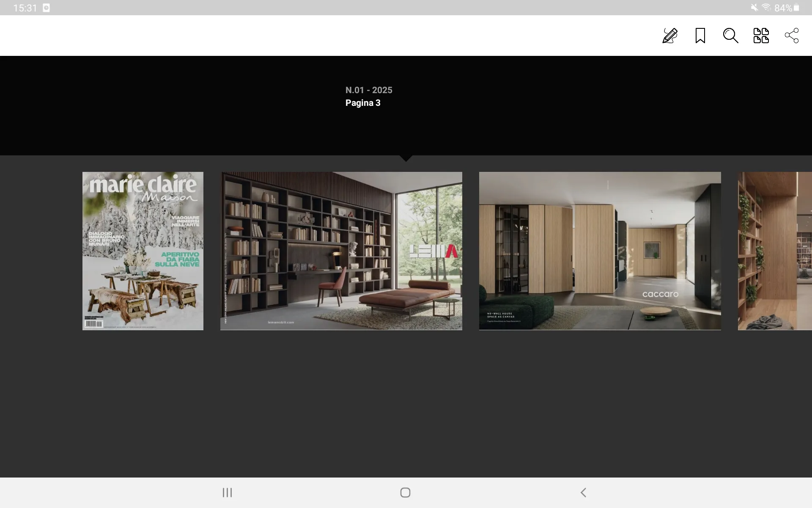This screenshot has height=508, width=812.
Task: Tap the Android back arrow
Action: click(x=583, y=492)
